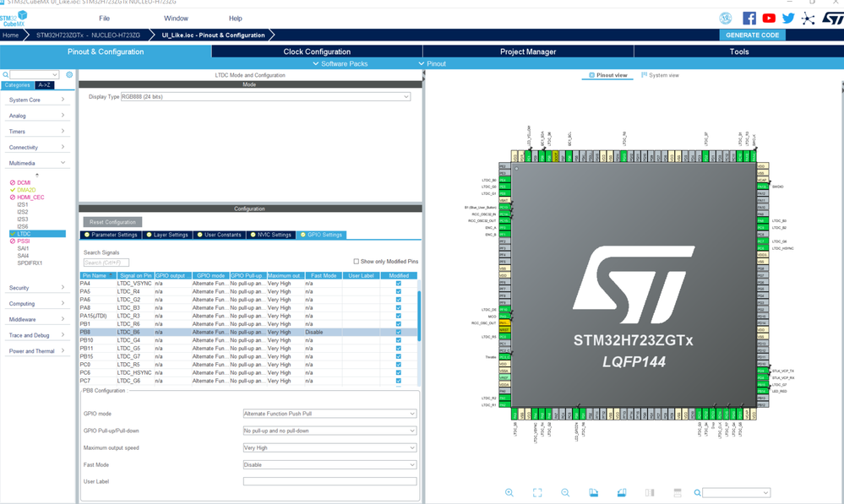Open the Maximum output speed dropdown
Viewport: 844px width, 504px height.
(x=329, y=447)
